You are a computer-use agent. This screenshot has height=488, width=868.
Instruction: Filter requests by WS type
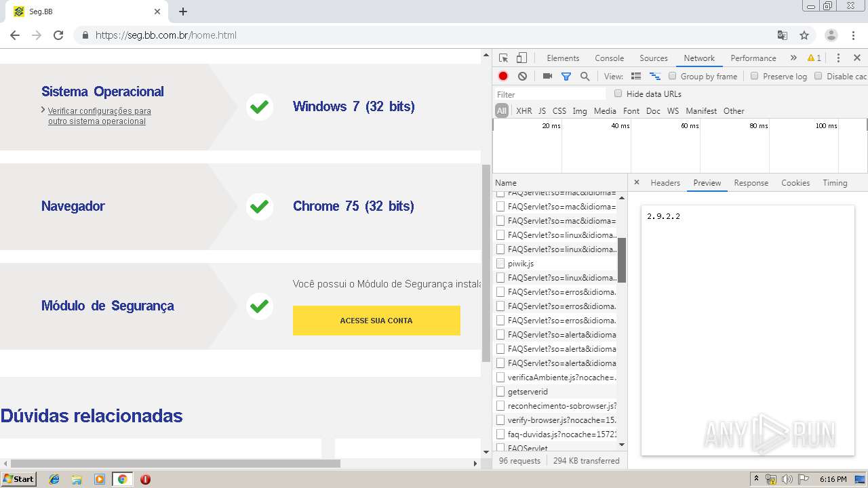click(673, 111)
